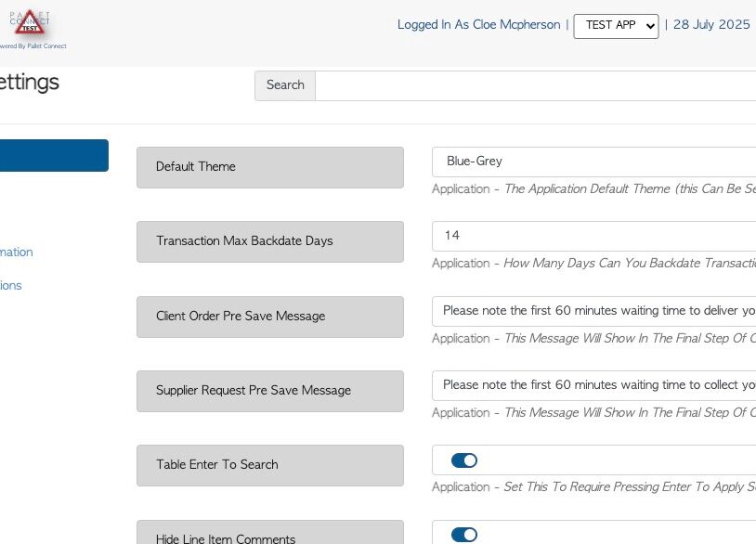Toggle the Table Enter To Search switch
The height and width of the screenshot is (544, 756).
(463, 460)
